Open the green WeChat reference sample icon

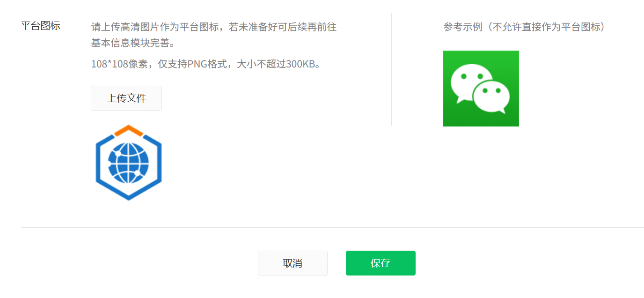tap(481, 89)
